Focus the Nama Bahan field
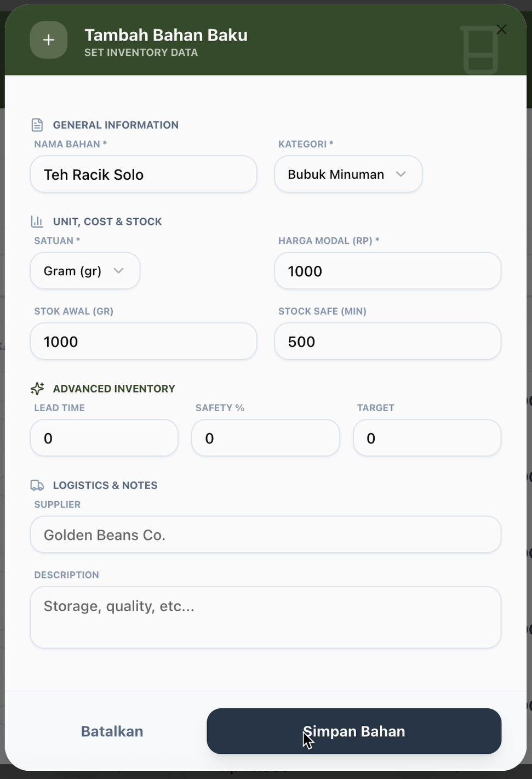The height and width of the screenshot is (779, 532). (x=144, y=174)
